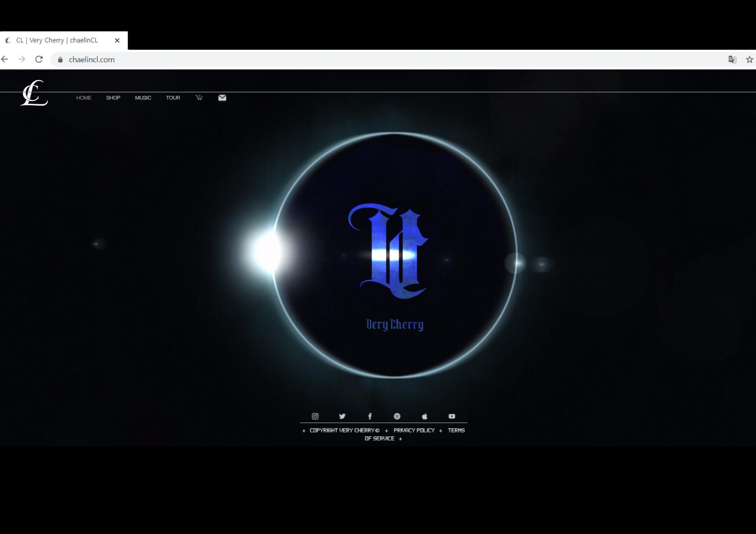Open the Apple Music footer icon
The height and width of the screenshot is (534, 756).
coord(424,416)
